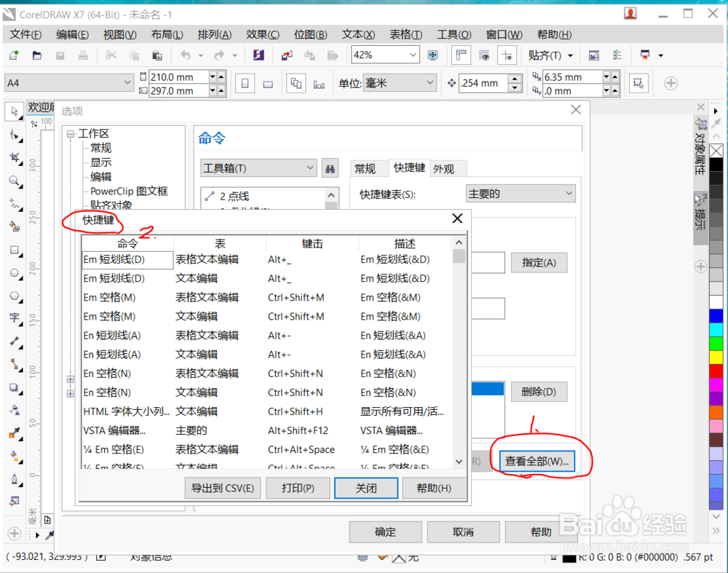Select the VSTA 编辑器... command row

coord(266,430)
